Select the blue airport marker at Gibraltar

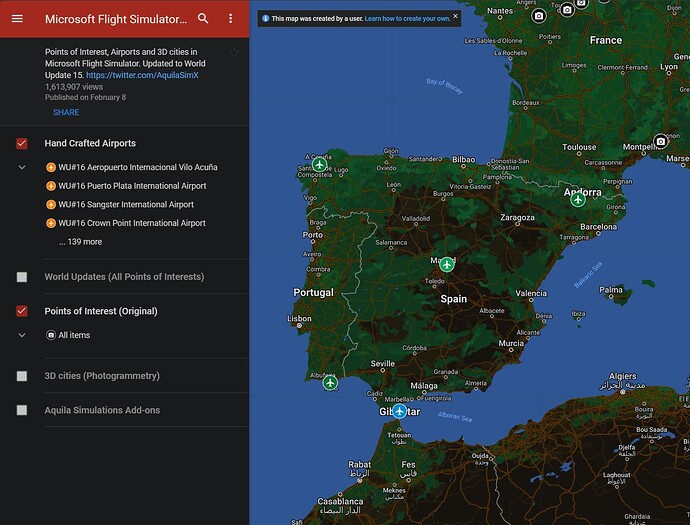pyautogui.click(x=399, y=411)
